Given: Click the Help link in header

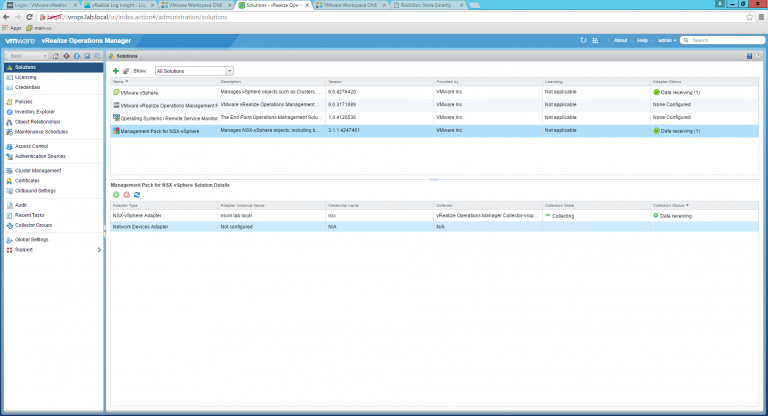Looking at the screenshot, I should [x=643, y=40].
